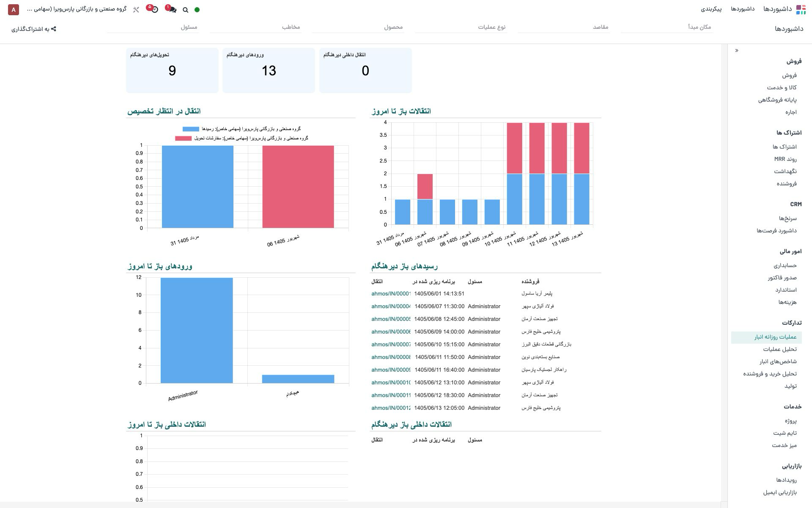Select کالا و خدمت dashboard

pos(782,88)
